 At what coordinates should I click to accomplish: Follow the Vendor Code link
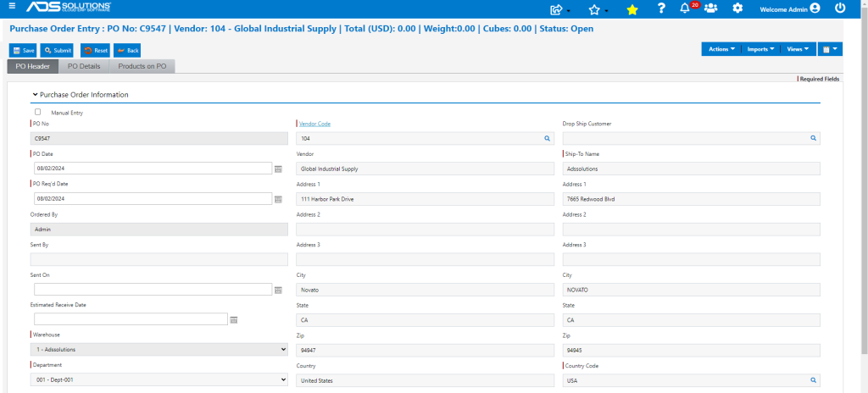(315, 124)
